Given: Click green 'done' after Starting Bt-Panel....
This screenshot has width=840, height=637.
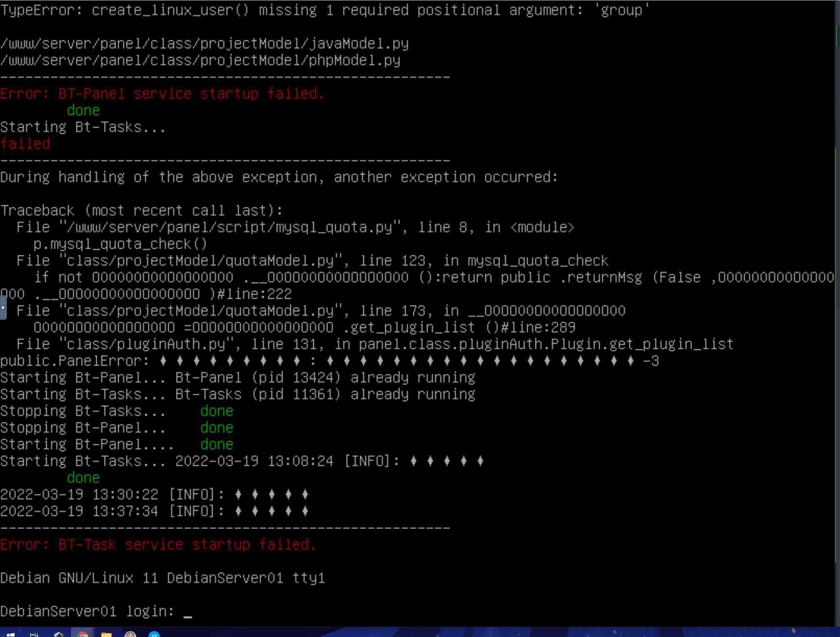Looking at the screenshot, I should (x=217, y=444).
